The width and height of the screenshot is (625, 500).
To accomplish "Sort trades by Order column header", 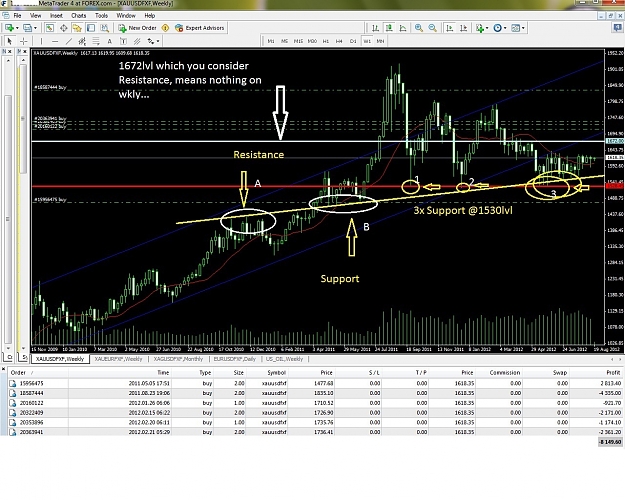I will (x=38, y=372).
